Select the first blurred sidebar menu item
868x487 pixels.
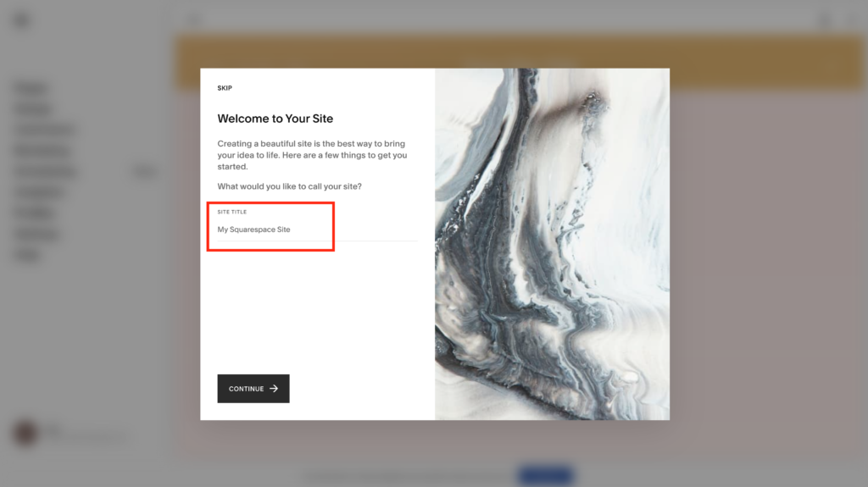[31, 88]
